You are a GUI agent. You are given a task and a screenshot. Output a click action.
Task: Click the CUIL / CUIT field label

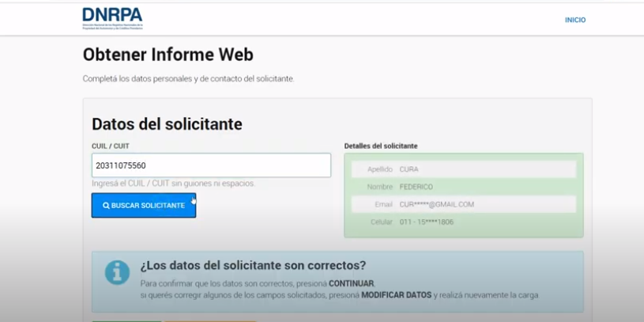point(110,146)
